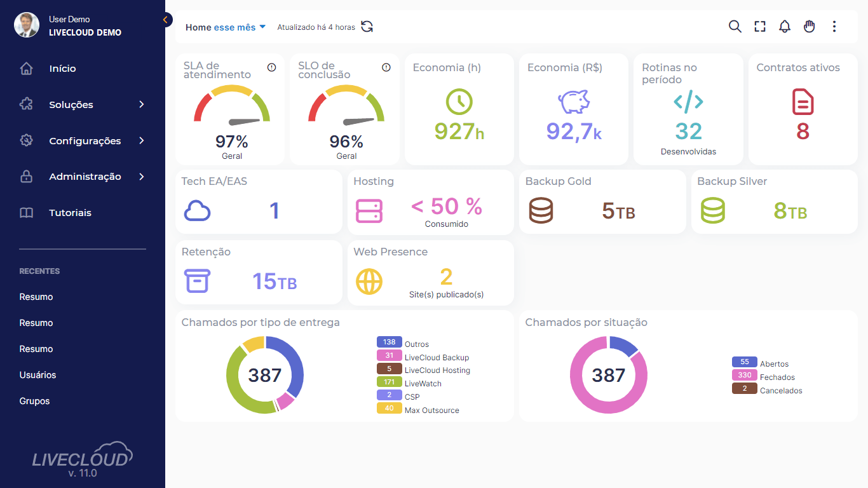
Task: Click the Chamados por tipo de entrega donut chart
Action: (x=265, y=375)
